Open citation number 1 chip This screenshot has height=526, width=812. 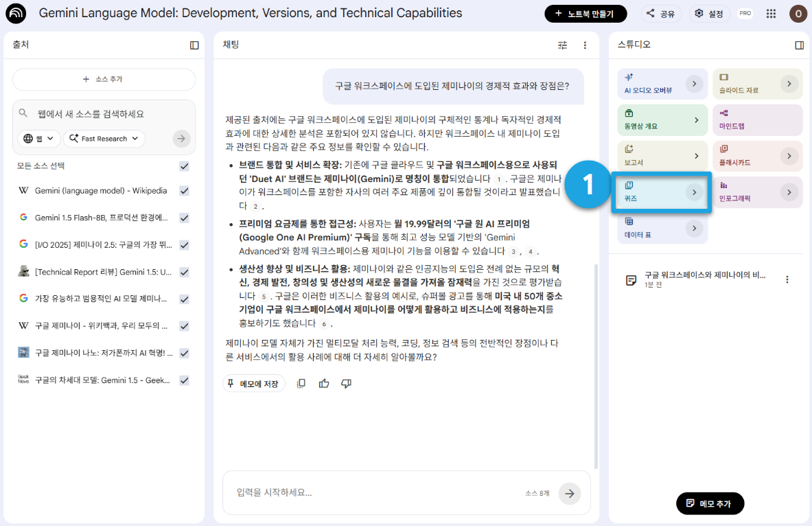click(499, 179)
